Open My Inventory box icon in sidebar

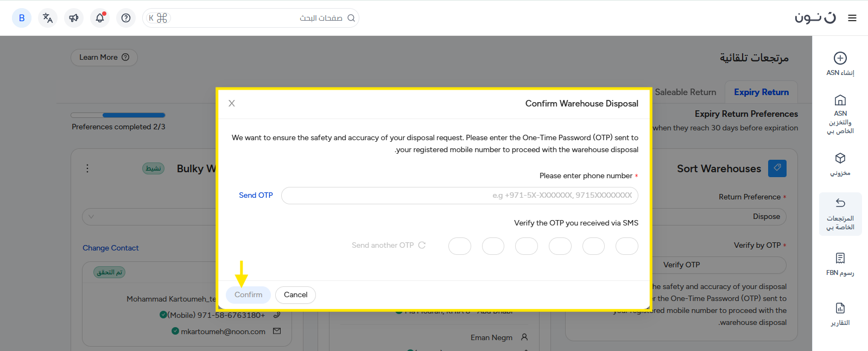[840, 164]
